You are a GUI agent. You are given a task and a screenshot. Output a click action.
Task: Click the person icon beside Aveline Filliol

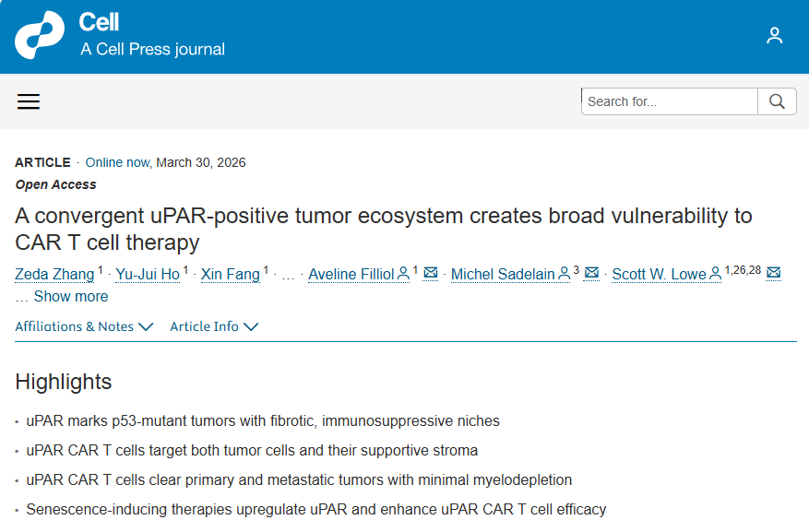click(402, 274)
